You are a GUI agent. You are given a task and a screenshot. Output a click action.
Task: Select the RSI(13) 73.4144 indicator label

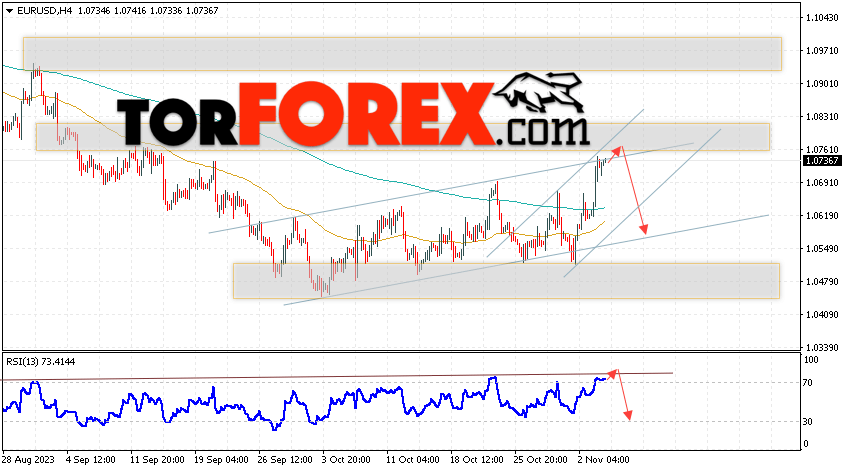pyautogui.click(x=40, y=362)
